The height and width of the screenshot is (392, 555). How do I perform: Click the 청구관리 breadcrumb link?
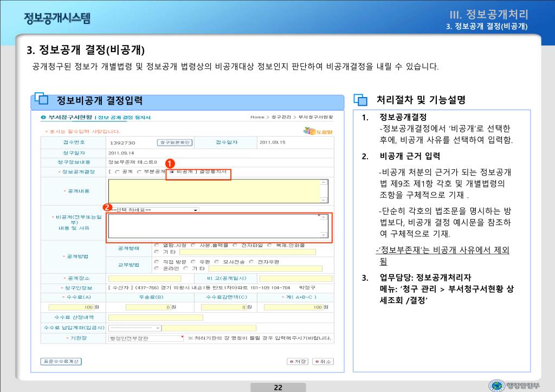pyautogui.click(x=281, y=117)
